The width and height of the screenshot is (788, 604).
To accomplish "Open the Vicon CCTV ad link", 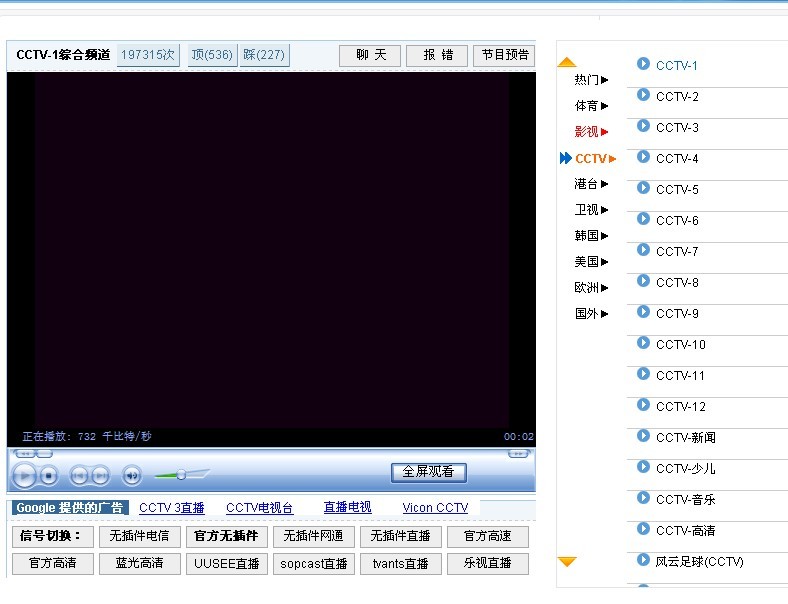I will [x=435, y=508].
